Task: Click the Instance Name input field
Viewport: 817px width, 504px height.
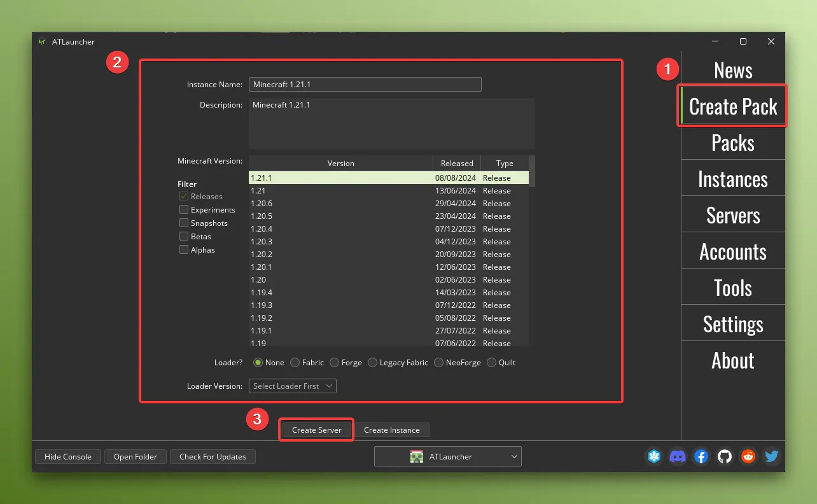Action: [365, 84]
